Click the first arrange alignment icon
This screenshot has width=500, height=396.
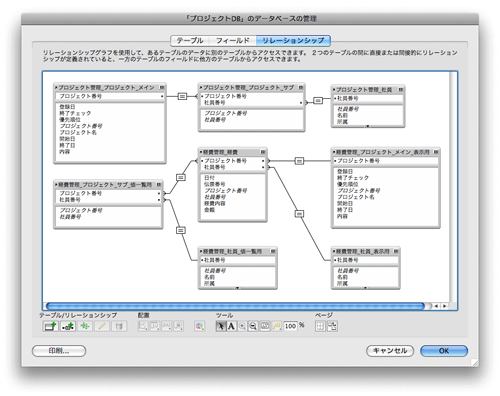(x=143, y=326)
